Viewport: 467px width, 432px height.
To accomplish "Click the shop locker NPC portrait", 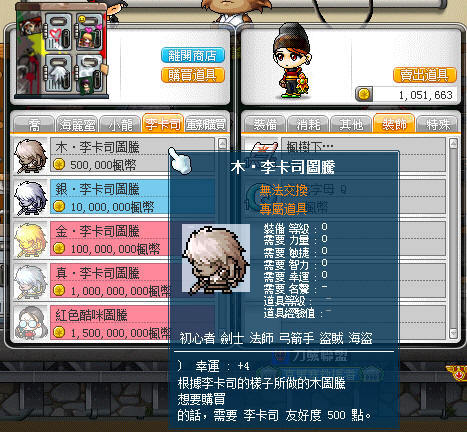I will [x=62, y=53].
